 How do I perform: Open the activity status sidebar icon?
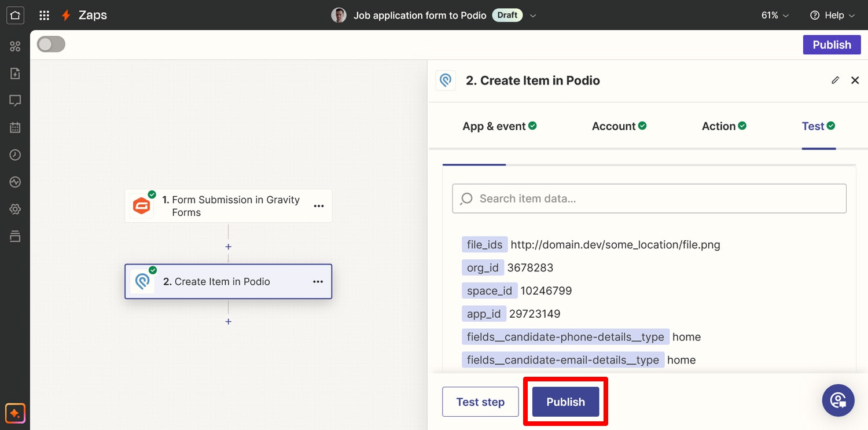pos(15,182)
